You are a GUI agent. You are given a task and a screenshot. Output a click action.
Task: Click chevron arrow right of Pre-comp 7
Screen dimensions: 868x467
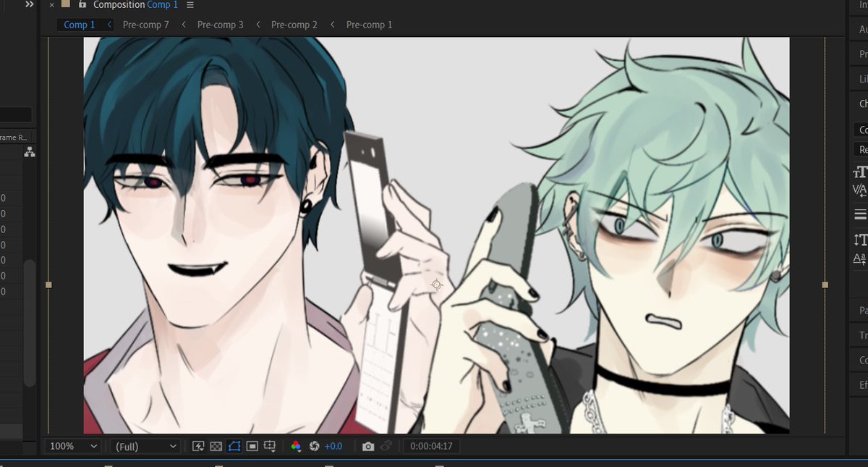tap(184, 25)
